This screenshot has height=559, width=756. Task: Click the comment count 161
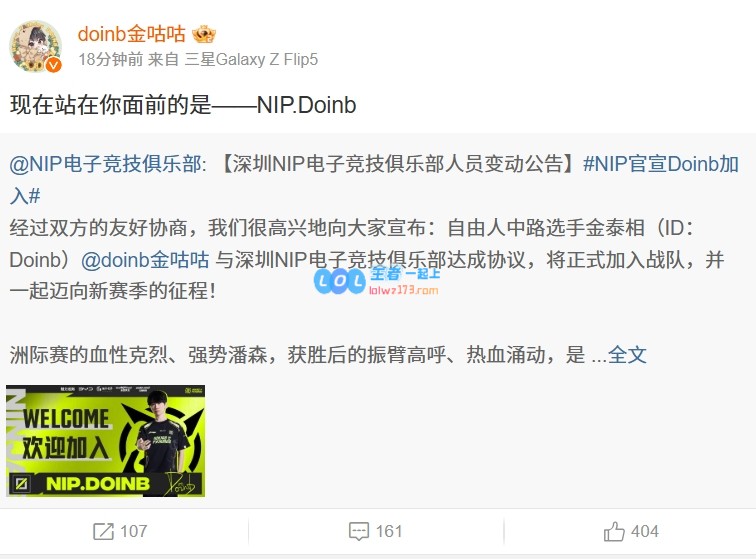[389, 531]
